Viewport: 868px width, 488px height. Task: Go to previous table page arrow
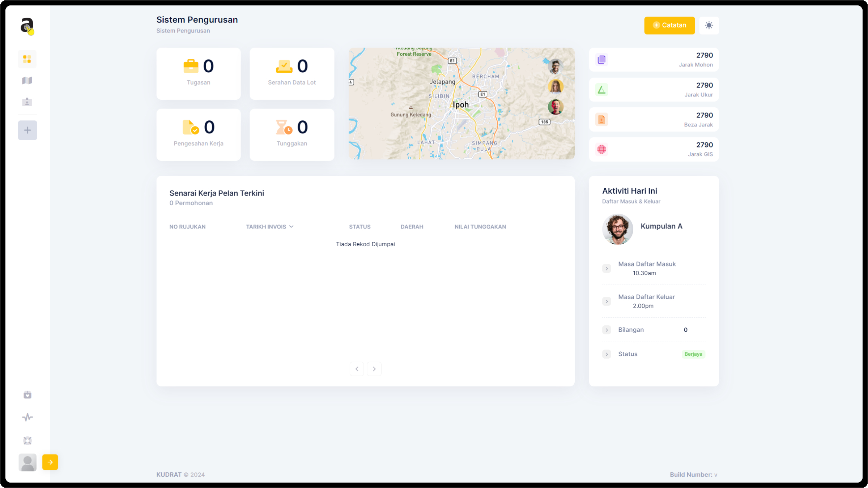[x=357, y=369]
